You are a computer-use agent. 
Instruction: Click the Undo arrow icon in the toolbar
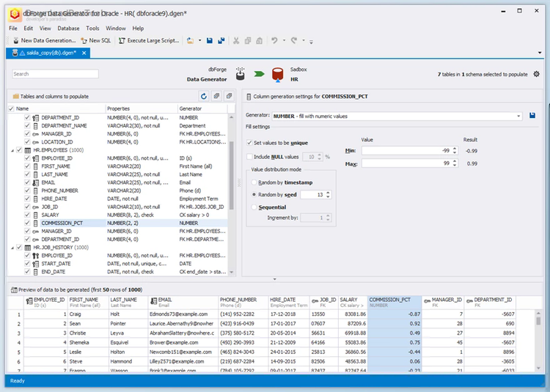pyautogui.click(x=274, y=41)
